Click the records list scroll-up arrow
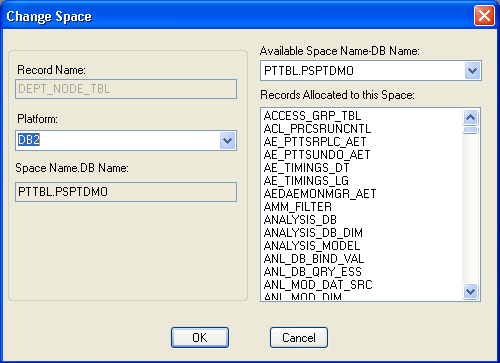Screen dimensions: 500x363 click(x=471, y=117)
